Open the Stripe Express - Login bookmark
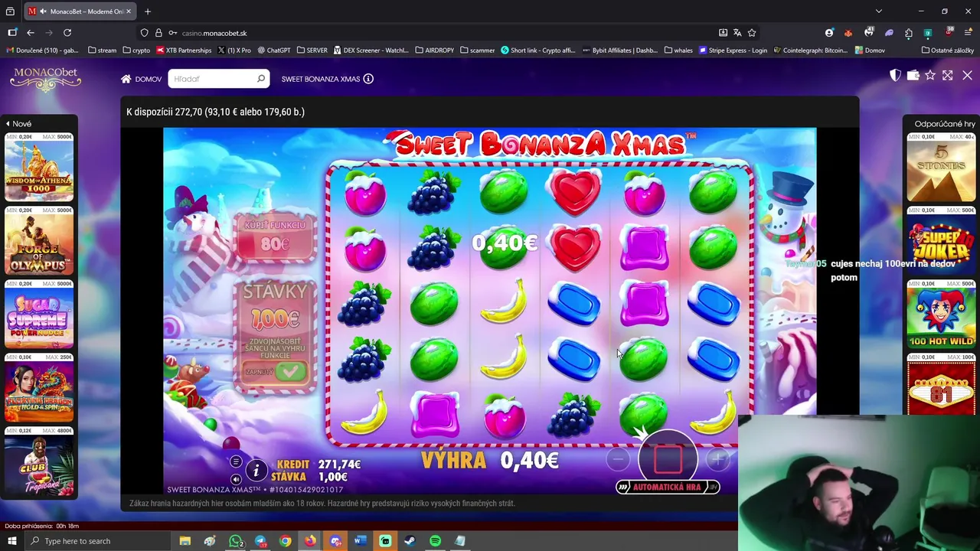 (x=733, y=51)
